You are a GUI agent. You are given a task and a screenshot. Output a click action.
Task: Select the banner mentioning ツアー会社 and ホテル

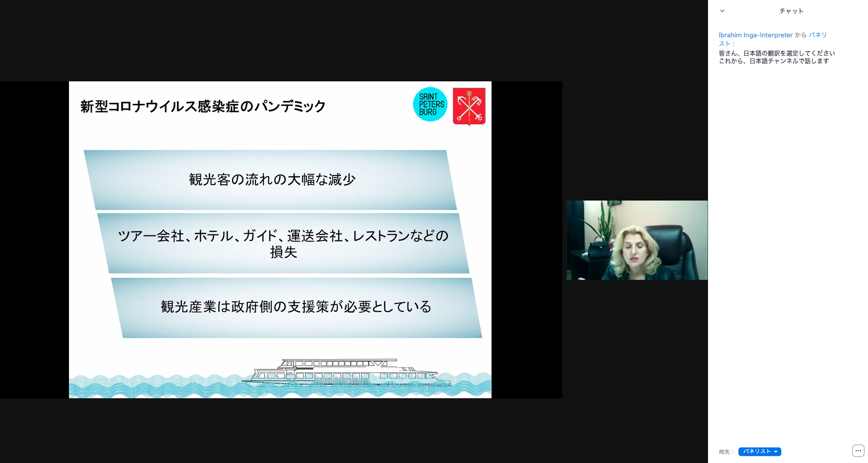[x=283, y=244]
